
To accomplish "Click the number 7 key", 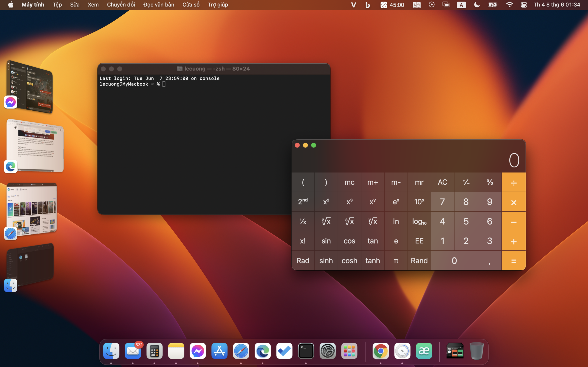I will click(x=442, y=201).
